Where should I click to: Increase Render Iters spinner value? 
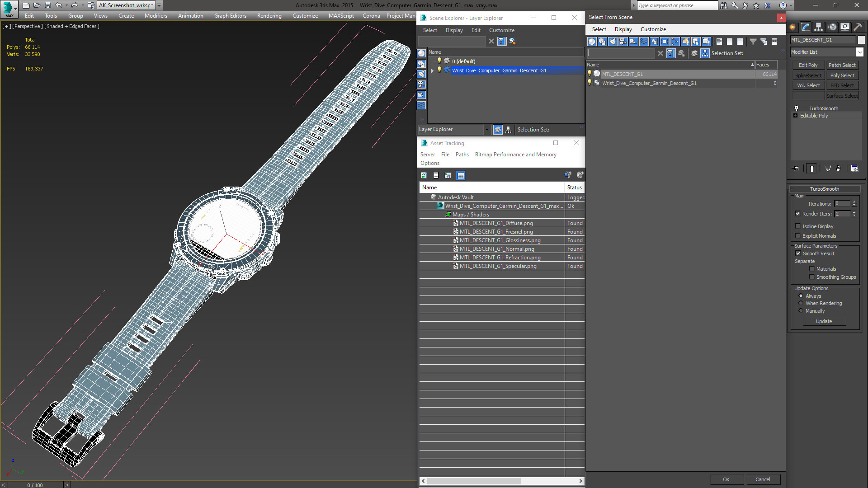(854, 212)
